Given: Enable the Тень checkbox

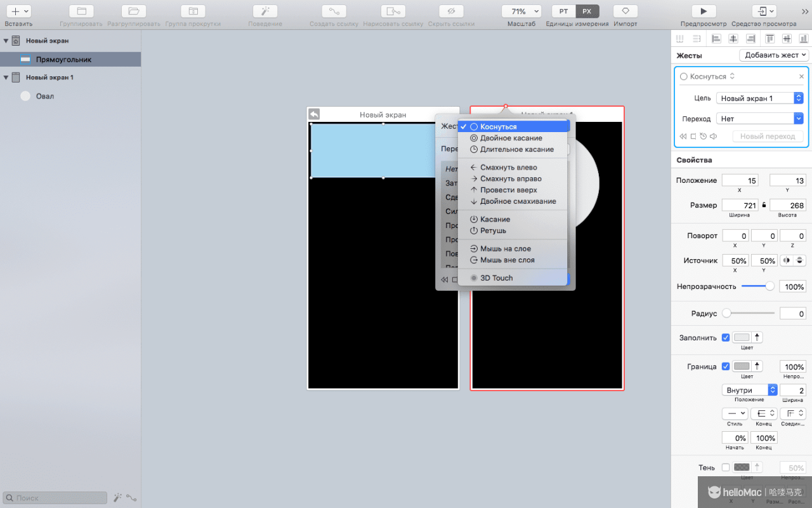Looking at the screenshot, I should point(726,467).
